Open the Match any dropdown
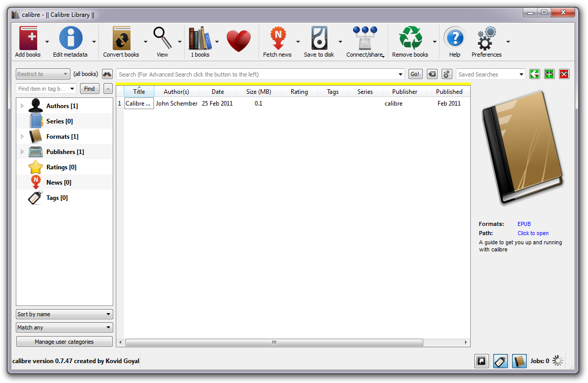 coord(64,327)
